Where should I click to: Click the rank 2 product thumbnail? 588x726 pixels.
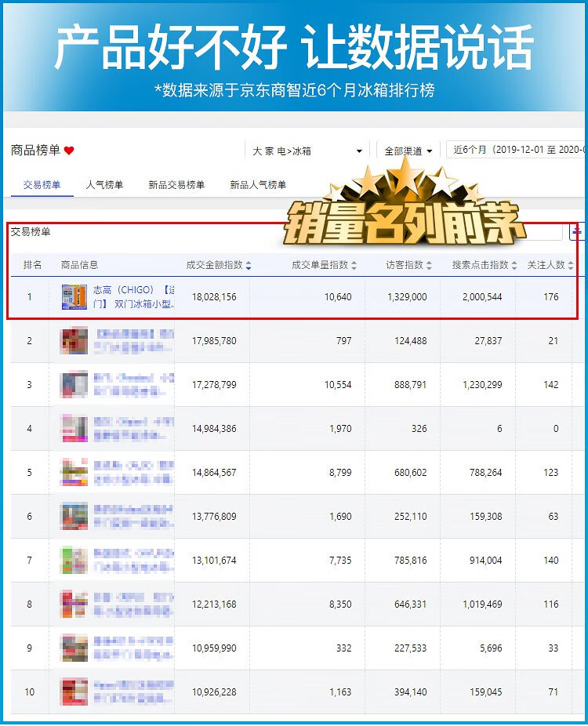(x=74, y=341)
